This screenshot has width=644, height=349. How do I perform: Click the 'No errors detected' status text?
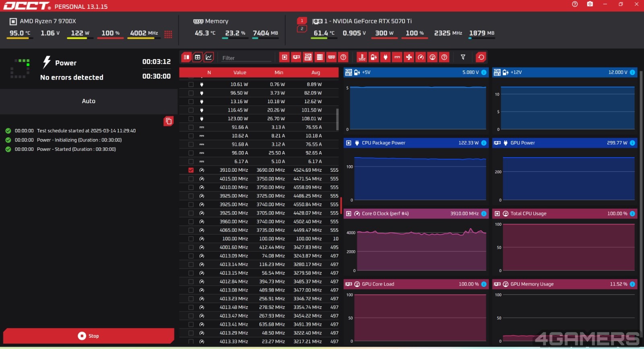(72, 77)
